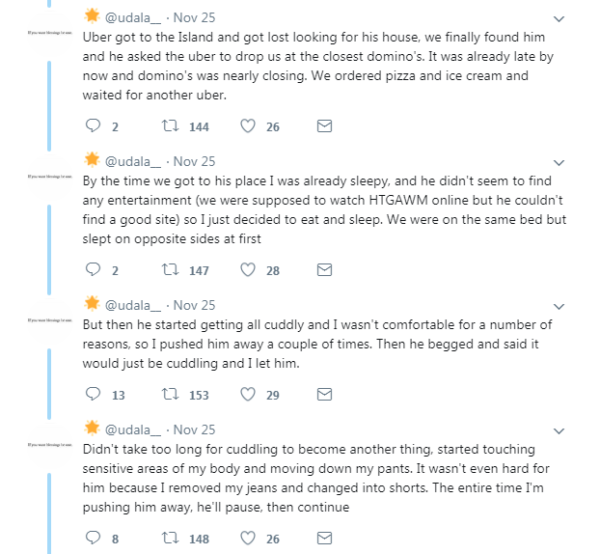Retweet the last tweet with 148 retweets
This screenshot has width=600, height=554.
[170, 538]
